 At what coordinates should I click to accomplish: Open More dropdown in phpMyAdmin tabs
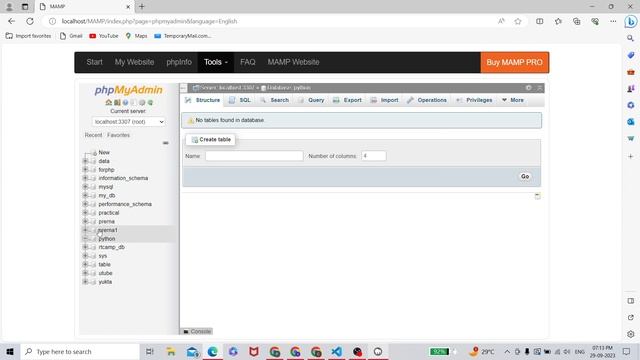click(513, 100)
